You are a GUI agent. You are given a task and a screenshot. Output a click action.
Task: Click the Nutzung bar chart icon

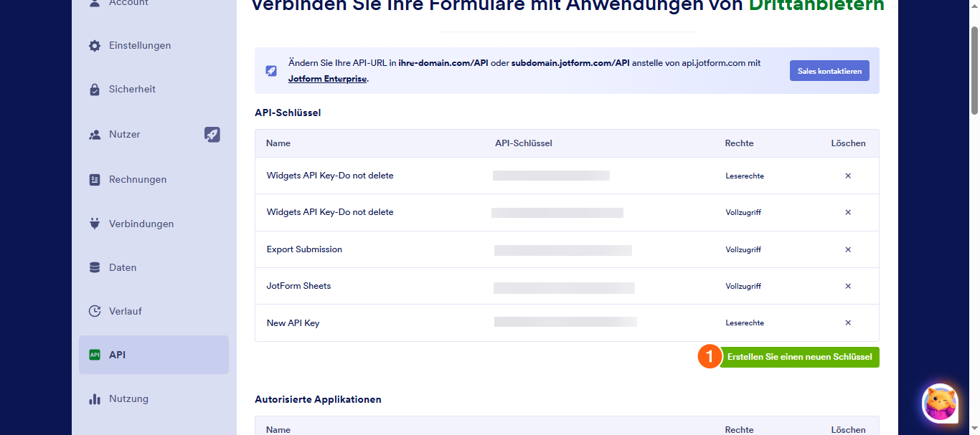[x=95, y=399]
